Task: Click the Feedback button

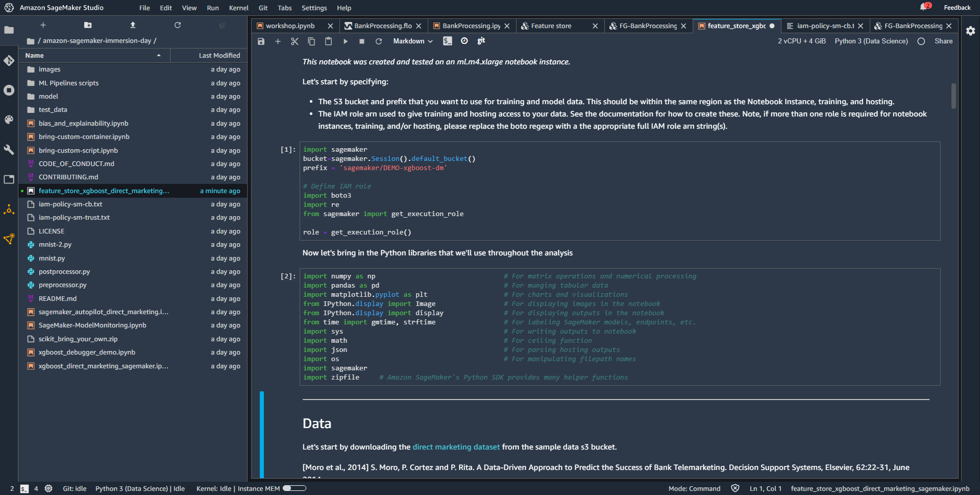Action: coord(957,8)
